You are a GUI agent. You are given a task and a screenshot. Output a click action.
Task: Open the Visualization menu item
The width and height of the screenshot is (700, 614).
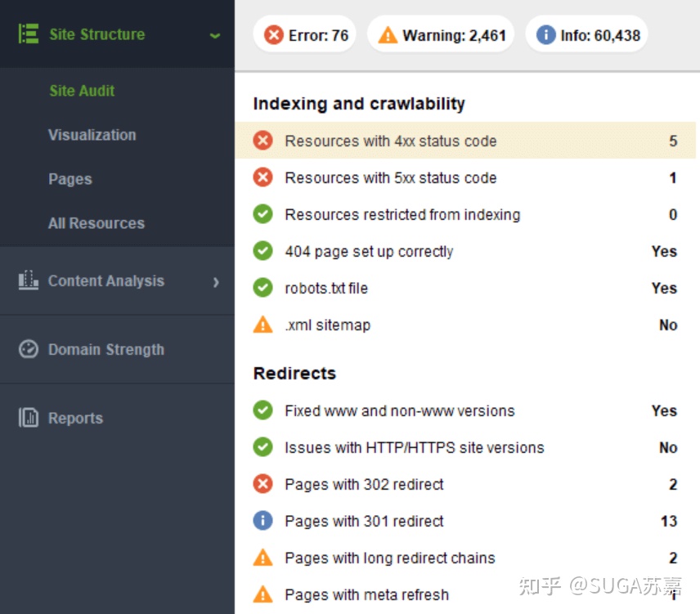point(92,135)
